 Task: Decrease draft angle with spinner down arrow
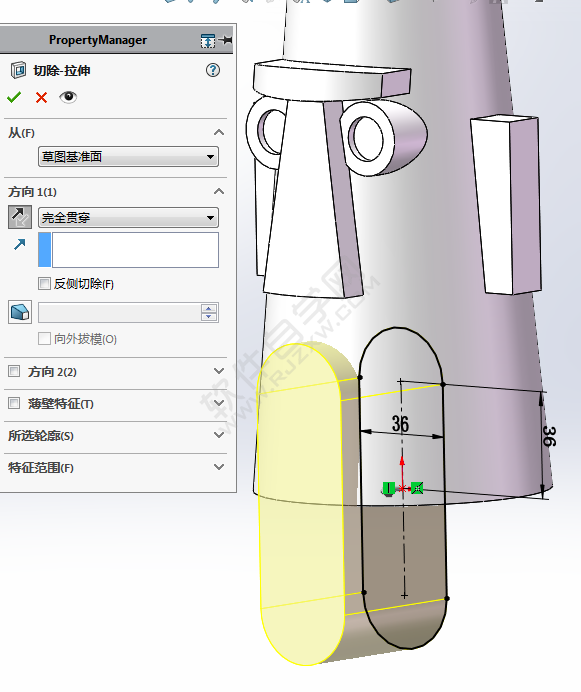(209, 317)
